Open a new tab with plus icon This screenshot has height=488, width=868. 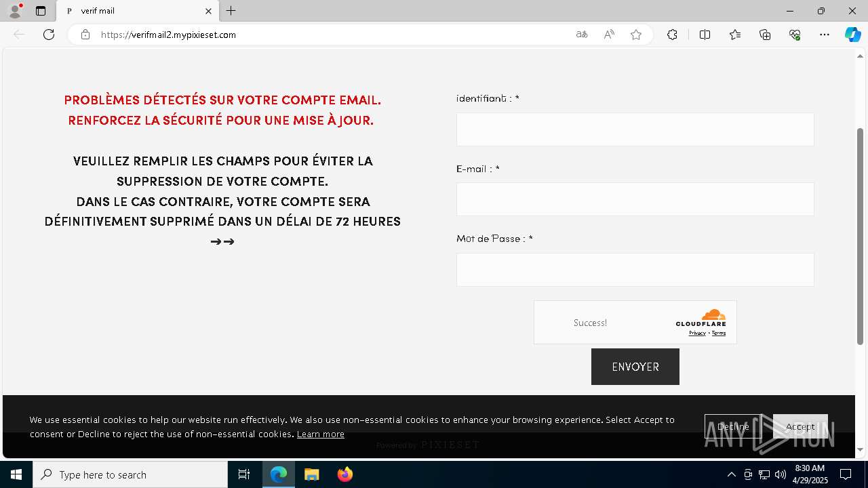click(x=231, y=11)
